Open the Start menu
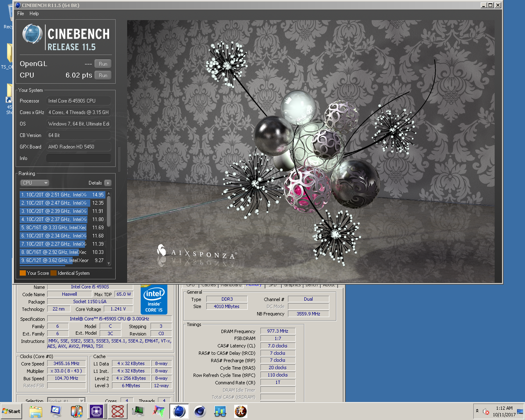Image resolution: width=525 pixels, height=420 pixels. coord(11,411)
